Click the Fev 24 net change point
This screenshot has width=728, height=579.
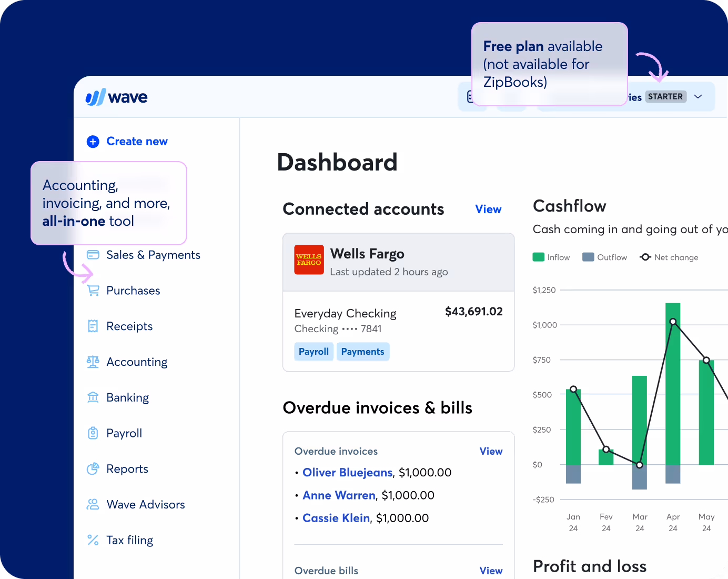point(606,450)
